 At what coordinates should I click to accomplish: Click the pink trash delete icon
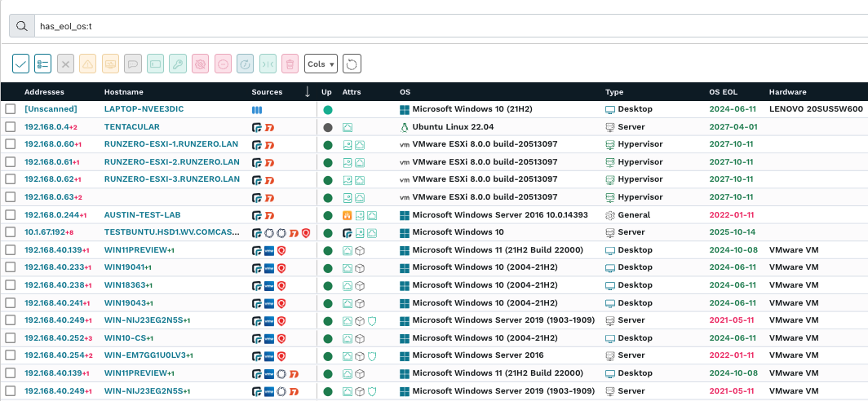290,64
